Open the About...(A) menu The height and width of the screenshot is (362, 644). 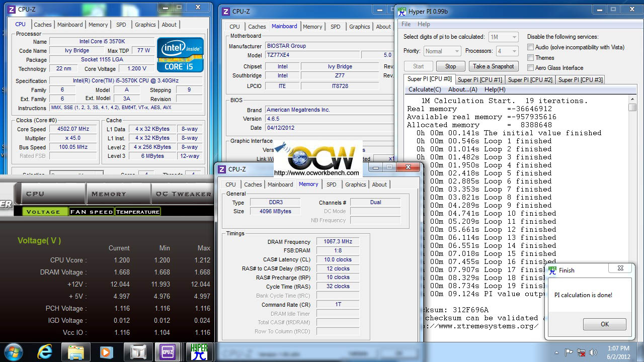point(463,89)
